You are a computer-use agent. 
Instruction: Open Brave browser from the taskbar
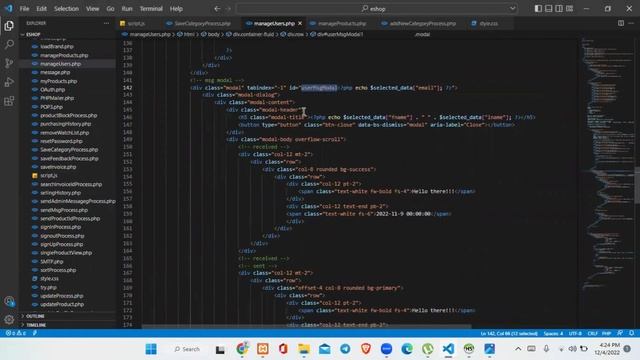click(366, 349)
